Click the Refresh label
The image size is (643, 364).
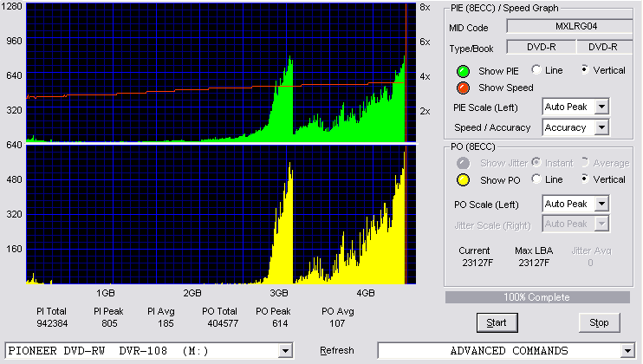(x=337, y=350)
